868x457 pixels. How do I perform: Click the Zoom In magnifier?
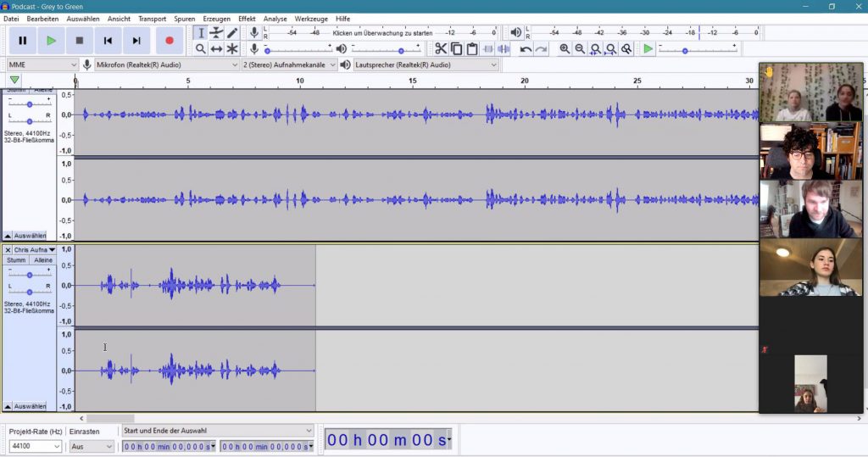565,49
